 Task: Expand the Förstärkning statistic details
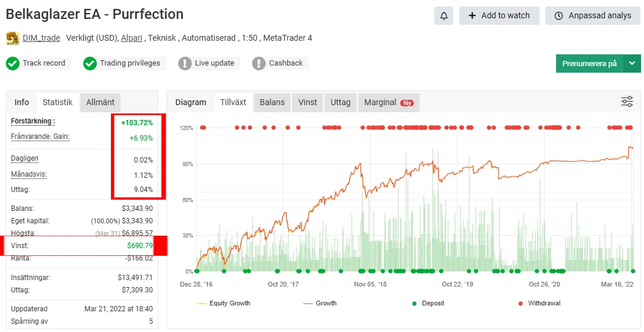(33, 121)
